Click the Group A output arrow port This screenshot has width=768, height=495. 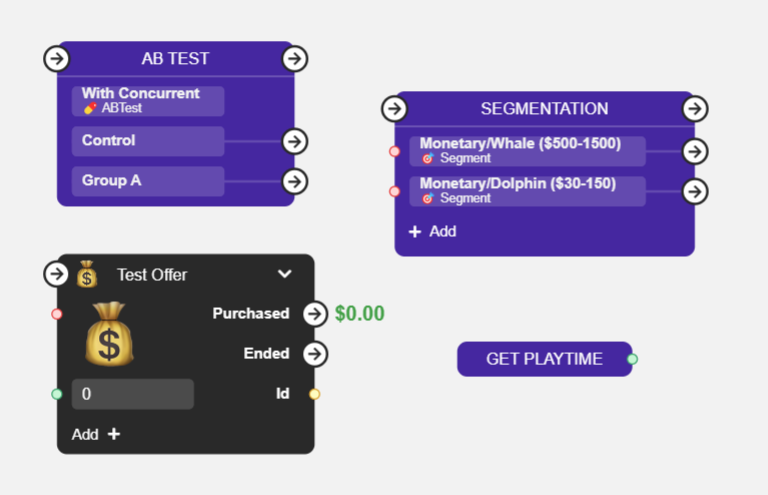click(x=294, y=181)
